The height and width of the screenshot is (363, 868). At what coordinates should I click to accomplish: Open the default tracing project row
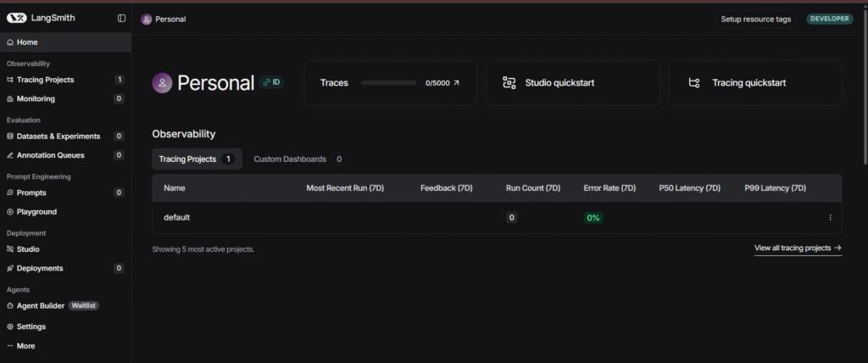(177, 217)
